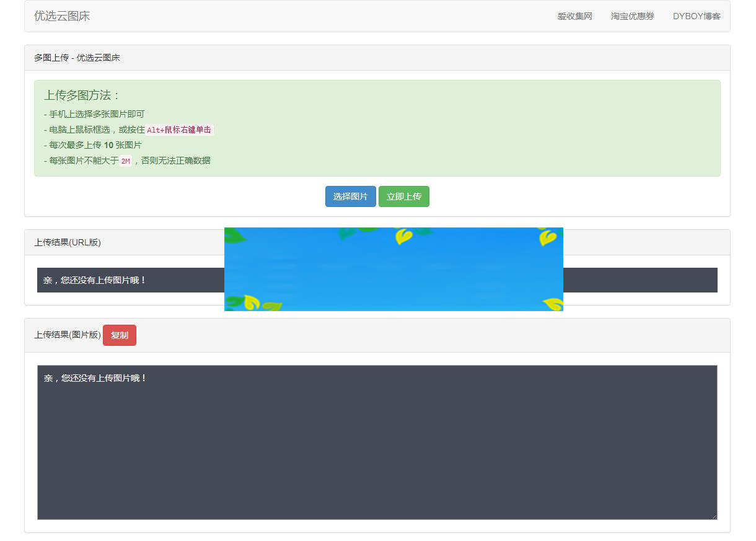The height and width of the screenshot is (541, 756).
Task: Select the 上传多图方法 heading
Action: click(x=82, y=95)
